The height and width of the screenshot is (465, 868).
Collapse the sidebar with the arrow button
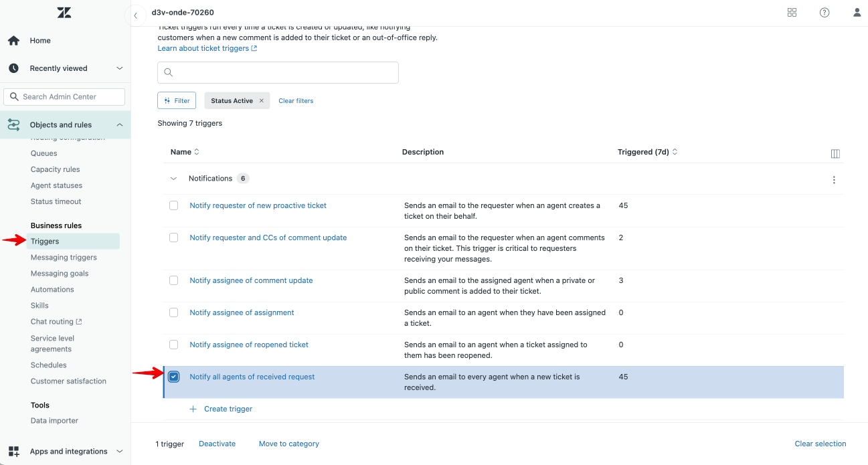coord(135,15)
